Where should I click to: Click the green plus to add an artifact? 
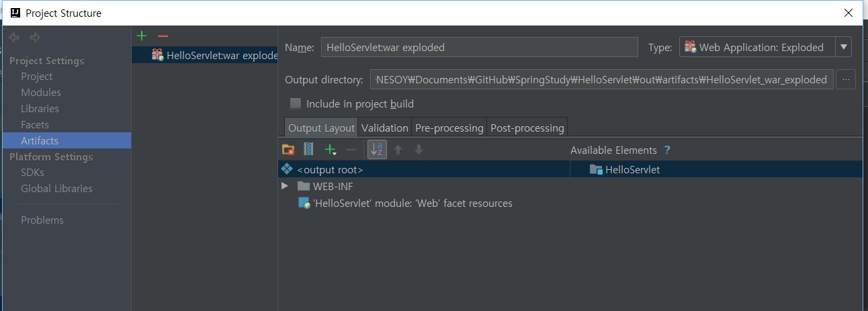point(141,36)
